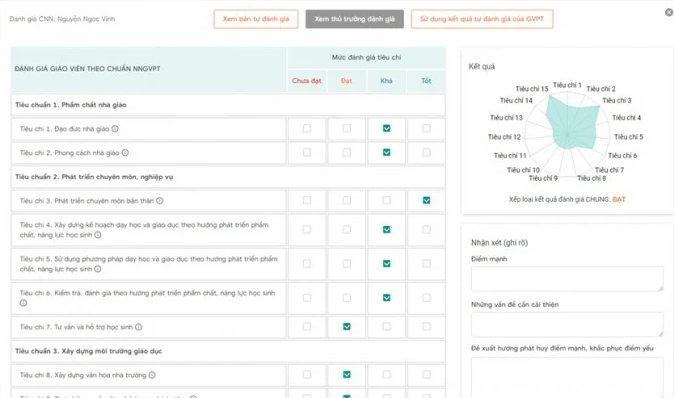Click the Đề xuất hướng phát huy điểm mạnh field
674x398 pixels.
567,377
